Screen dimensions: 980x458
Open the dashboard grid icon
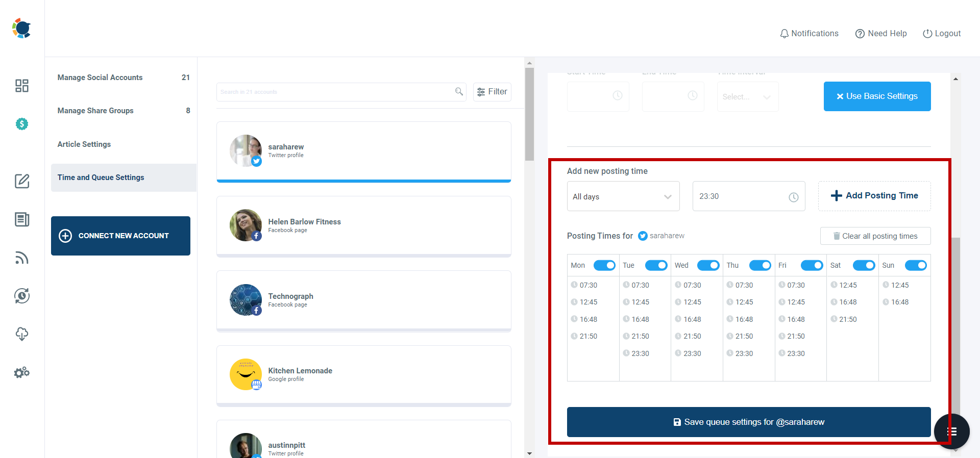click(22, 86)
